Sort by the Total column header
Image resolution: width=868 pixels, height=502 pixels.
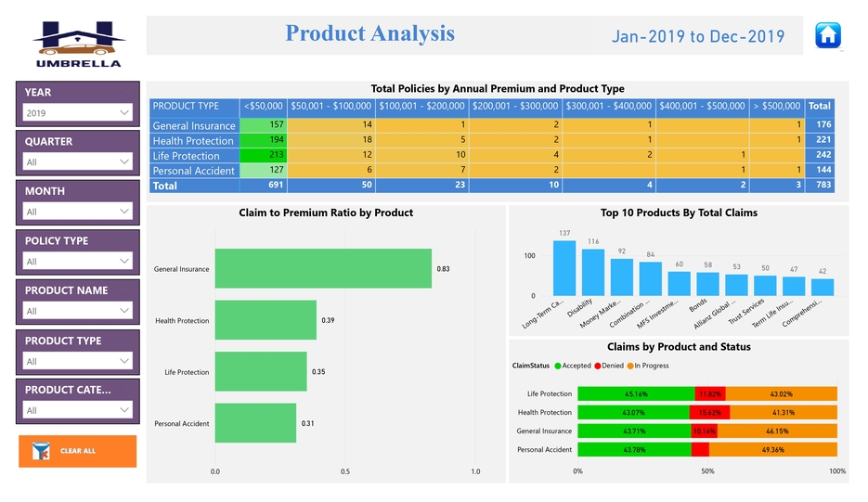point(819,106)
